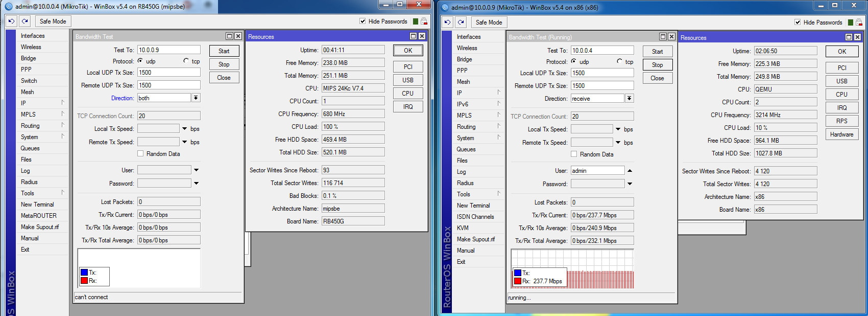The height and width of the screenshot is (316, 868).
Task: Click USB button in right Resources
Action: 842,81
